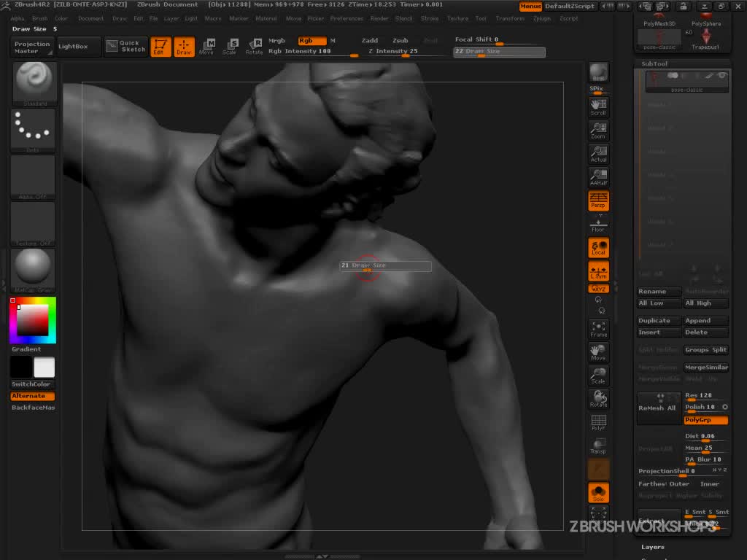
Task: Click the Rotate navigation icon on right shelf
Action: 598,399
